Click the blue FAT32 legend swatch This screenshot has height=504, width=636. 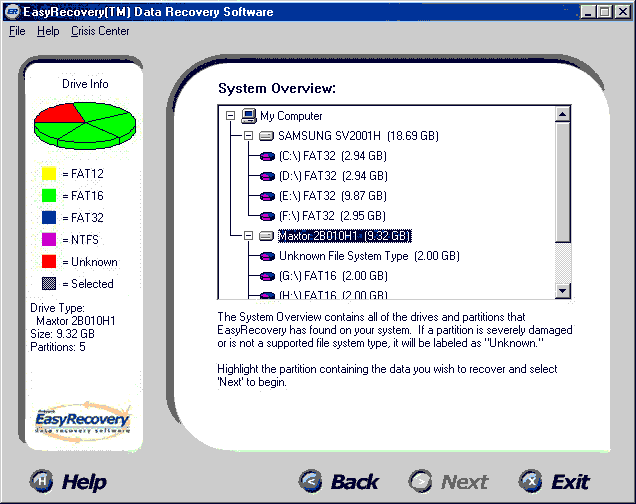point(49,217)
